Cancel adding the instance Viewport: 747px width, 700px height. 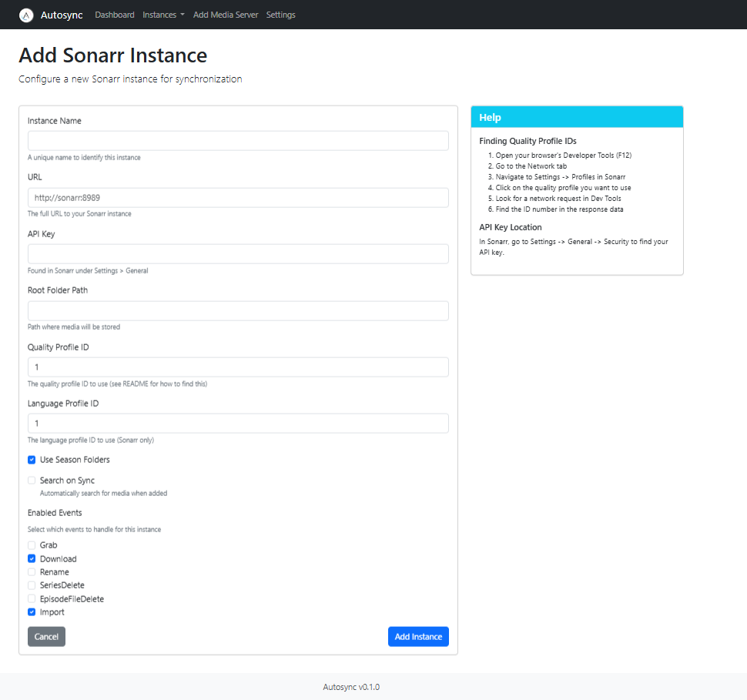pyautogui.click(x=46, y=637)
